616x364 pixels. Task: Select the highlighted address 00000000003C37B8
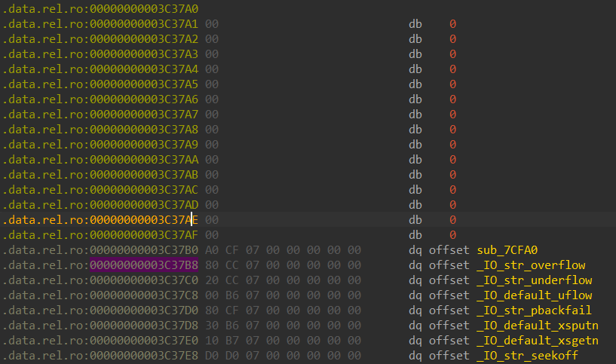pos(144,265)
